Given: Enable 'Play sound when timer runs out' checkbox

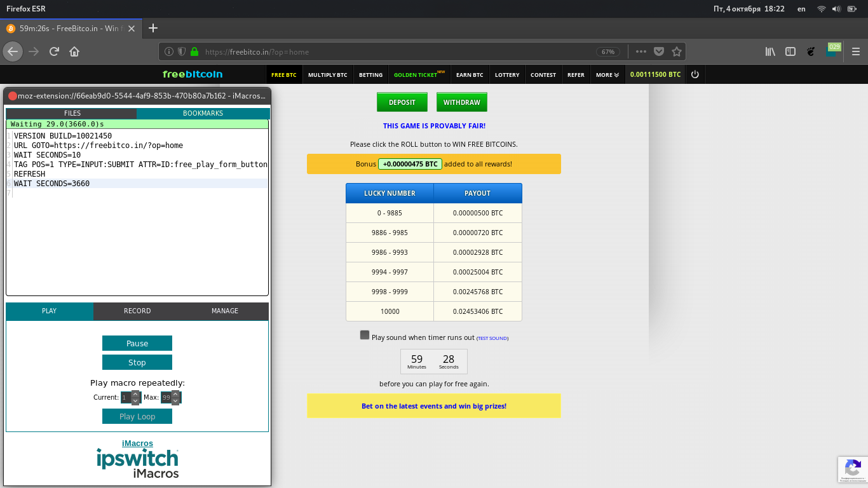Looking at the screenshot, I should click(x=365, y=335).
